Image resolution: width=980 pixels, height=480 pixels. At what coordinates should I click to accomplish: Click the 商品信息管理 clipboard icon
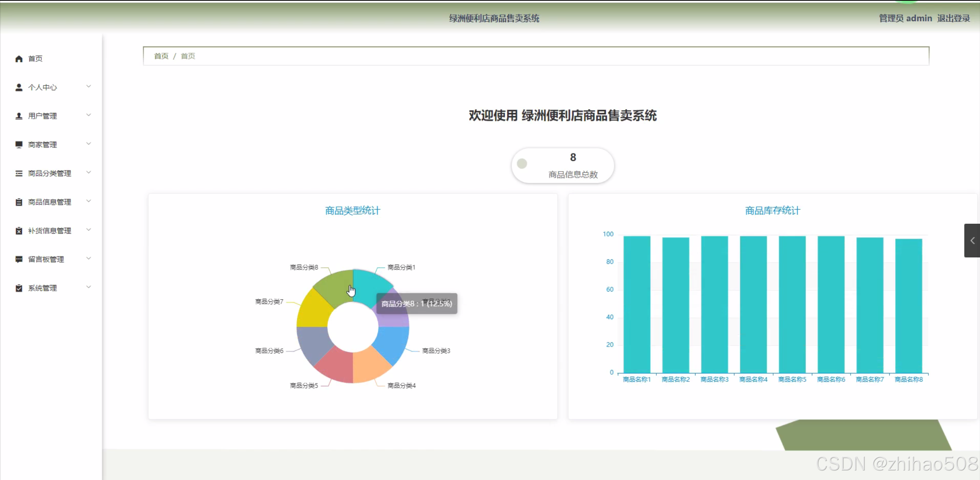coord(19,202)
